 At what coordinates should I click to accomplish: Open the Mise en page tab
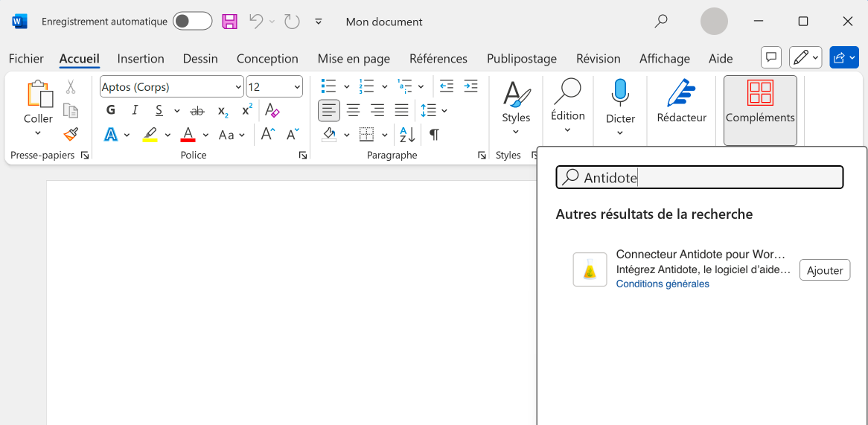(354, 59)
